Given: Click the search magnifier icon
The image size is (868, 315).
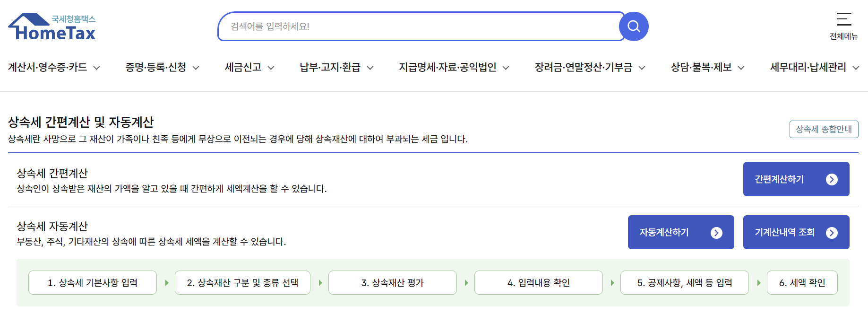Looking at the screenshot, I should [633, 26].
